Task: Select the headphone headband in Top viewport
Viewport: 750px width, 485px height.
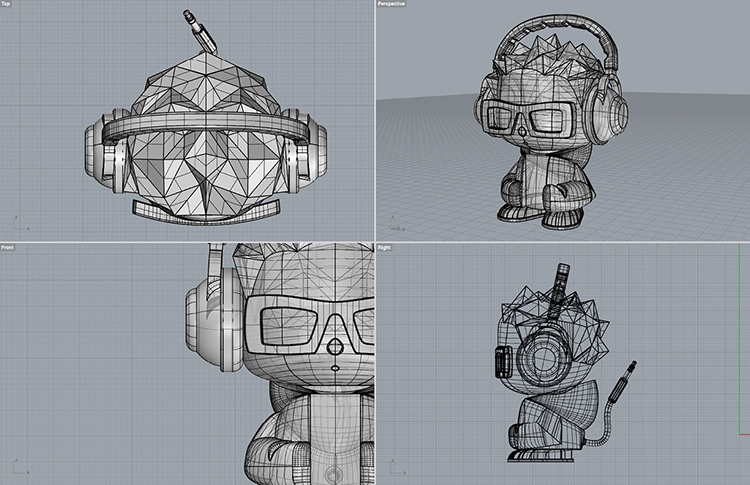Action: pos(200,126)
